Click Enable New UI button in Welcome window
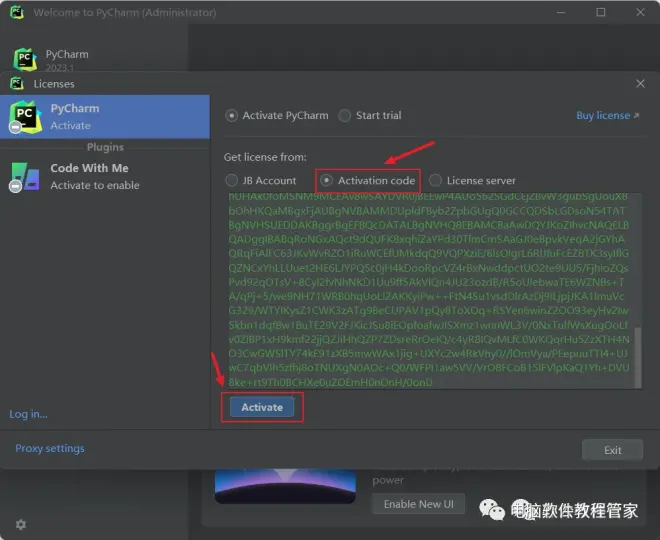The image size is (660, 540). point(418,504)
